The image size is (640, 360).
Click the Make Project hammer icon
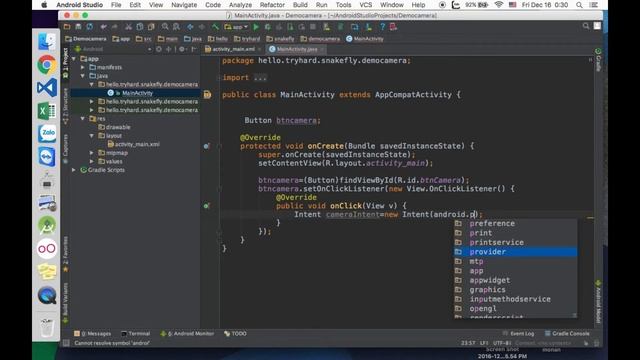tap(215, 27)
